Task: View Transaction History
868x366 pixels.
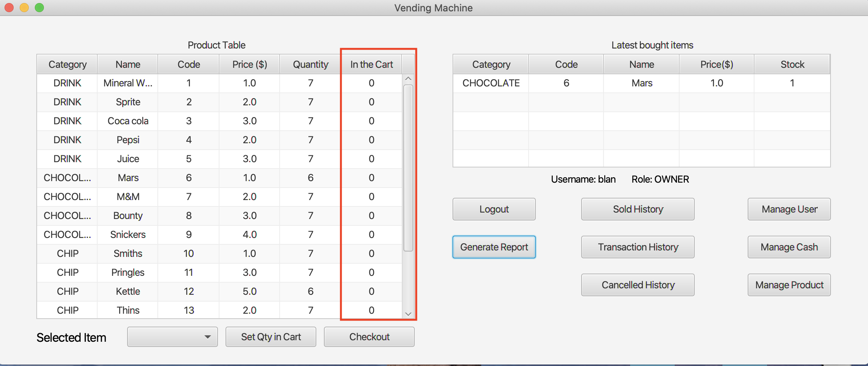Action: pyautogui.click(x=638, y=247)
